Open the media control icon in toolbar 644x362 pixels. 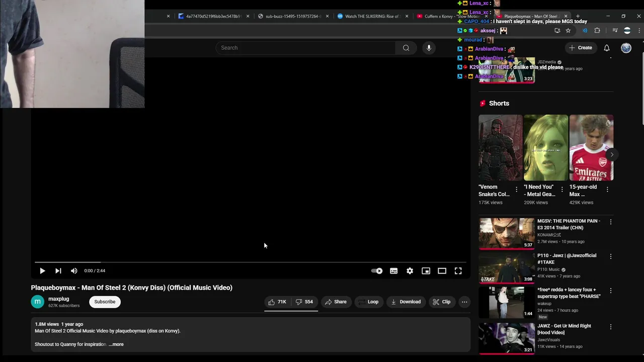[615, 31]
